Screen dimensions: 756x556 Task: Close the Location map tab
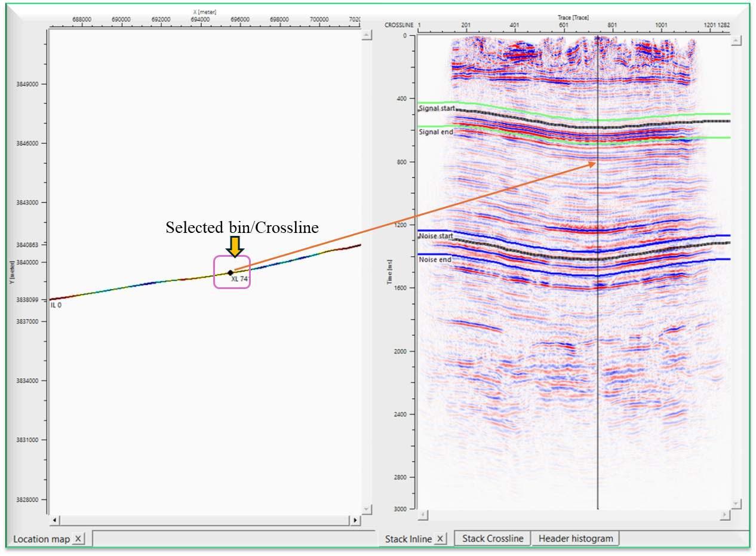click(78, 539)
